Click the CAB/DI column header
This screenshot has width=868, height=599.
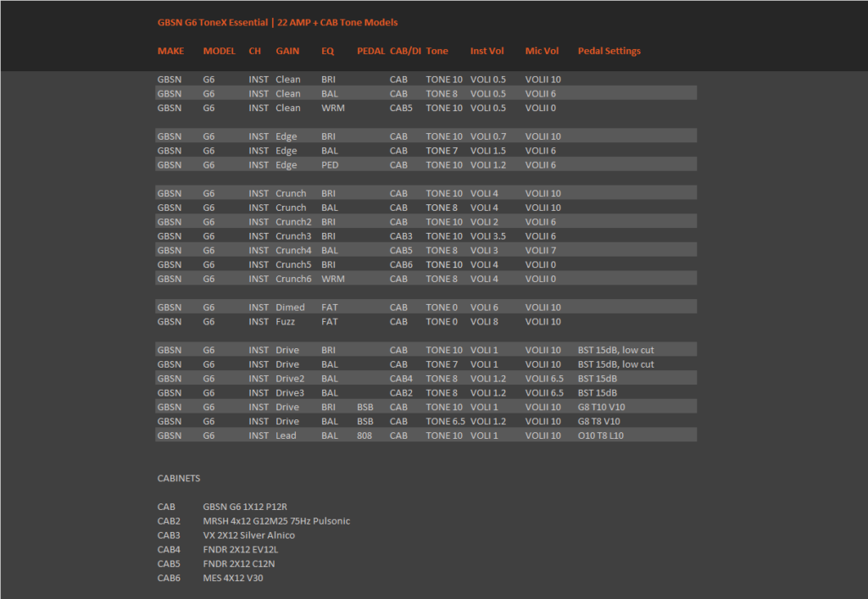tap(405, 51)
